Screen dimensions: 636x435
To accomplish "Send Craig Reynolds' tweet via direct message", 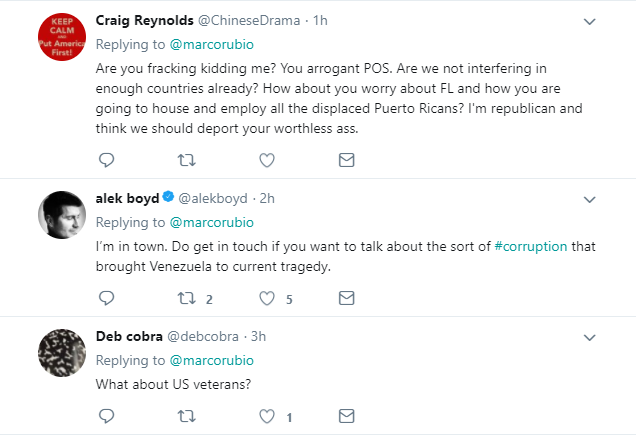I will [346, 160].
